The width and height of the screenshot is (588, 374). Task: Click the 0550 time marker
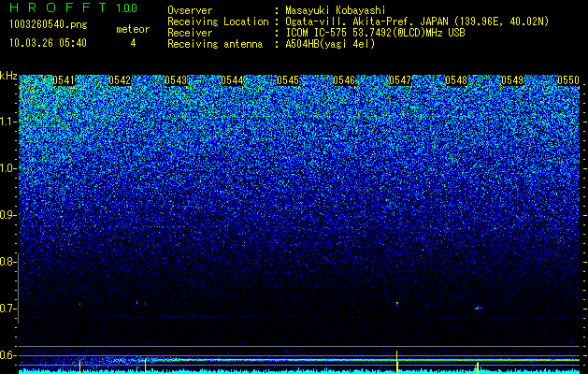(x=568, y=80)
